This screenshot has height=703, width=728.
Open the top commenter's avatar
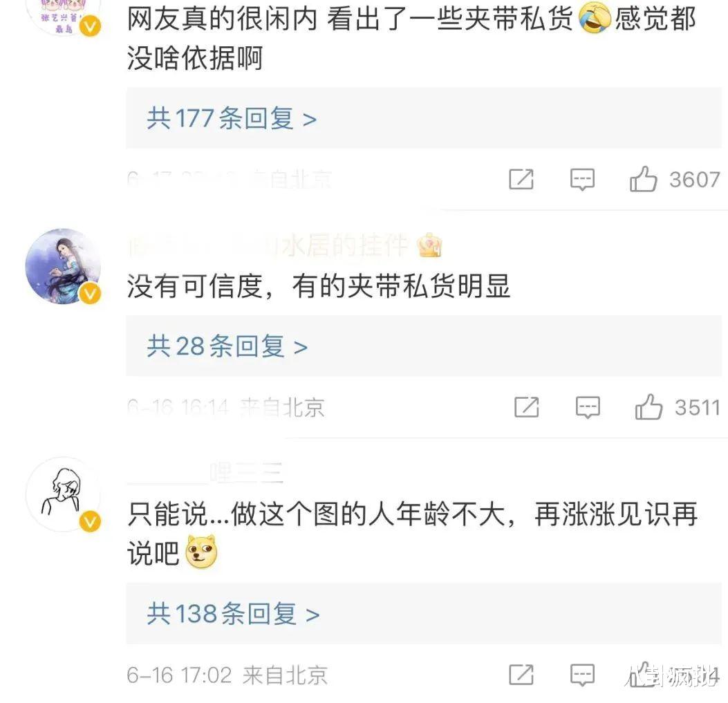click(x=62, y=14)
